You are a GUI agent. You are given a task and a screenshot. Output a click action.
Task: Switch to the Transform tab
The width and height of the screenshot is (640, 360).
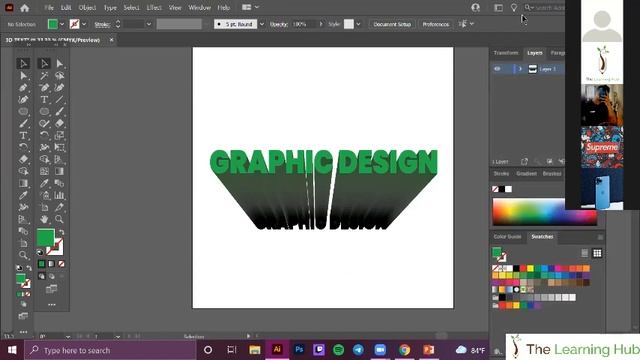pyautogui.click(x=506, y=53)
